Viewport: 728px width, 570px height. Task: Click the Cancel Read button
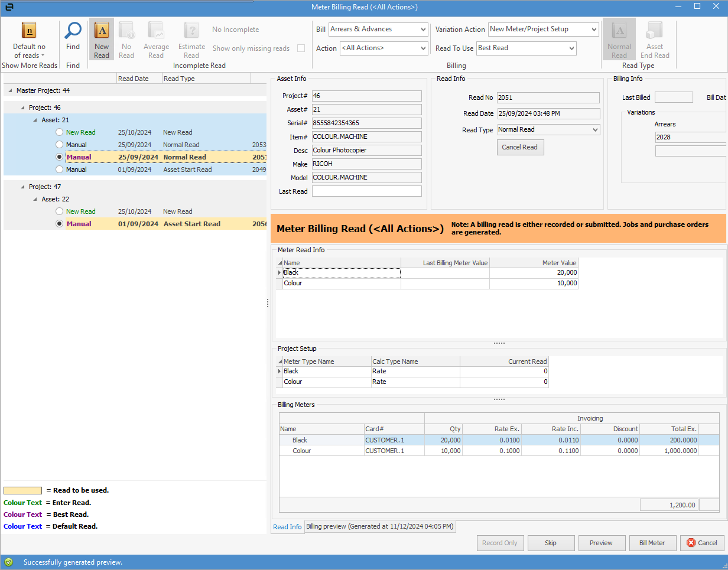click(x=520, y=147)
